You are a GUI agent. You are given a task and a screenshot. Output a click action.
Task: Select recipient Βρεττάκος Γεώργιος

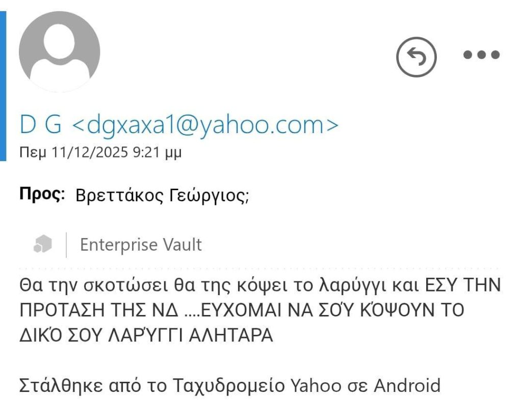tap(161, 195)
